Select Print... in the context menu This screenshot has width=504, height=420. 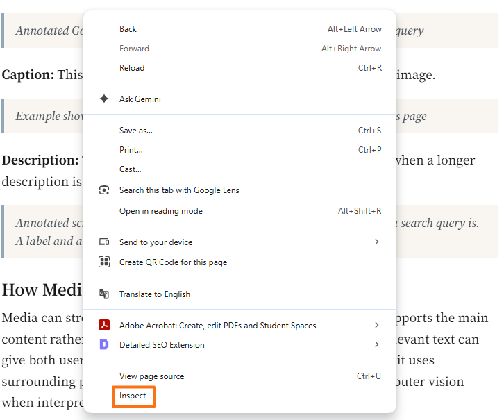pos(240,150)
